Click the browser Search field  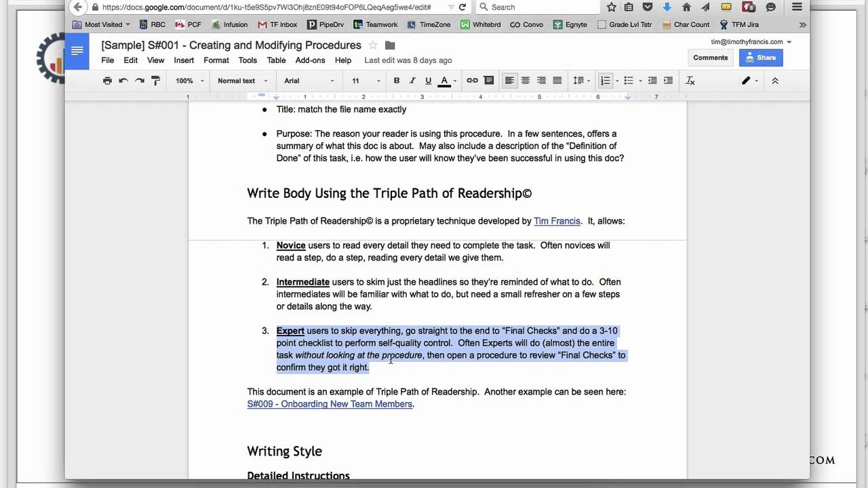(x=539, y=7)
